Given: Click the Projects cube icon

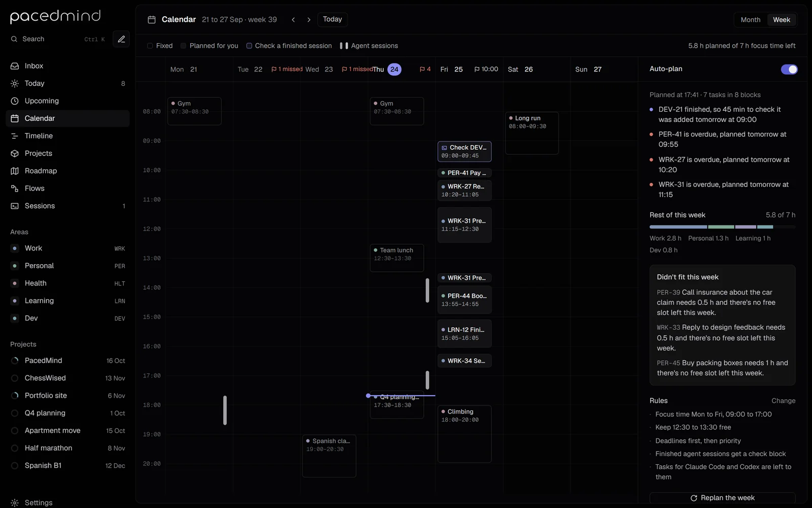Looking at the screenshot, I should click(x=15, y=153).
